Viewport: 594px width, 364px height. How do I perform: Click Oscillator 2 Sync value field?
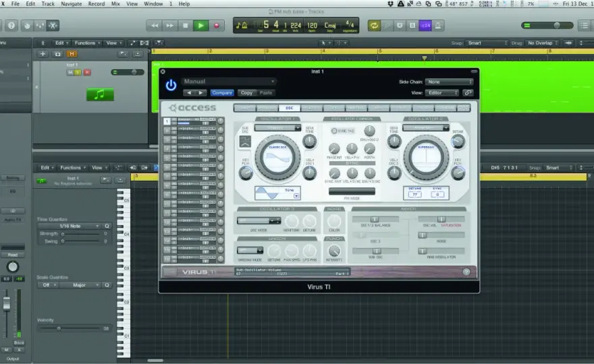(x=437, y=195)
